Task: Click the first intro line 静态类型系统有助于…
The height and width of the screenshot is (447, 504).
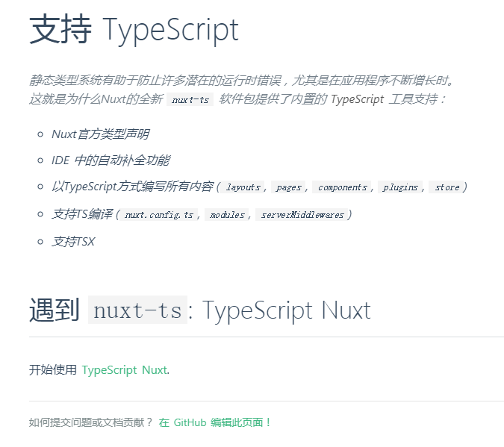Action: (x=241, y=81)
